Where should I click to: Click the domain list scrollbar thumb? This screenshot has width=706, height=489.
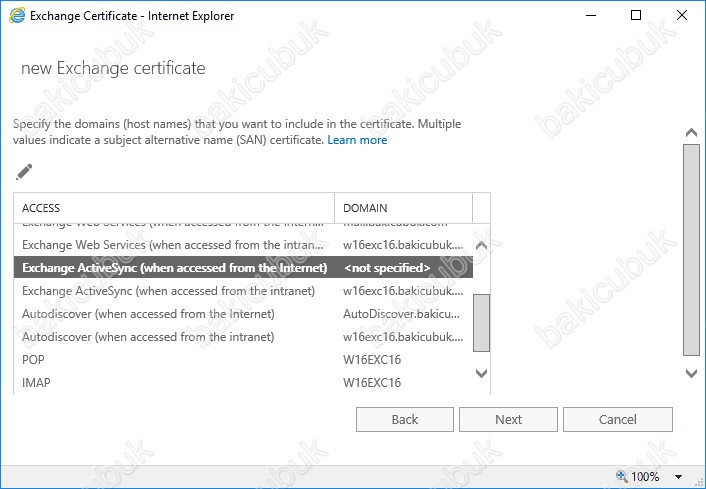[481, 323]
